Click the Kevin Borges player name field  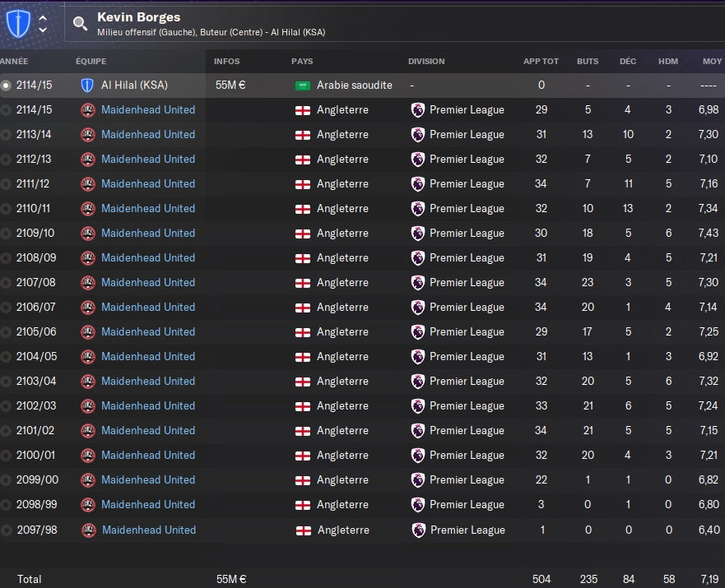click(138, 16)
